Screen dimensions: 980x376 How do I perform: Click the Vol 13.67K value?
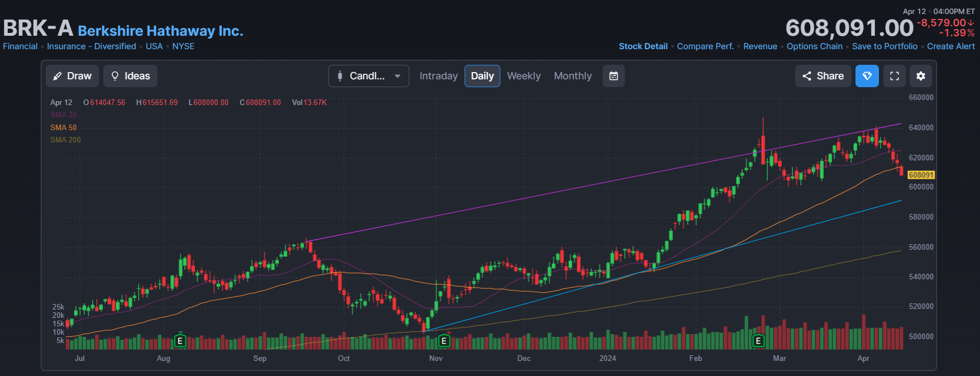click(x=309, y=102)
